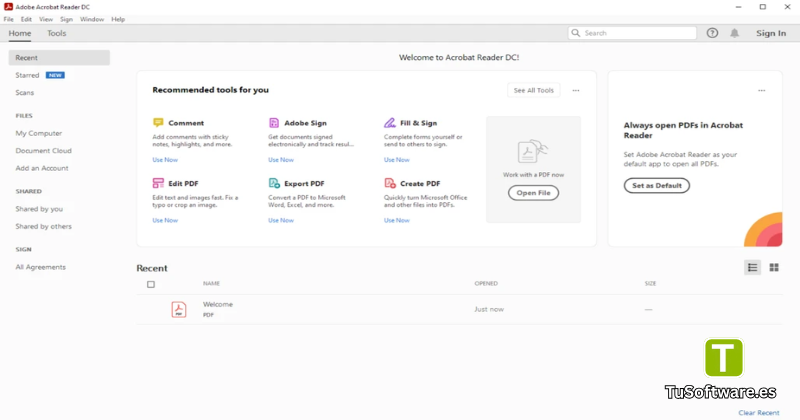
Task: Switch Recent files to grid view
Action: (774, 267)
